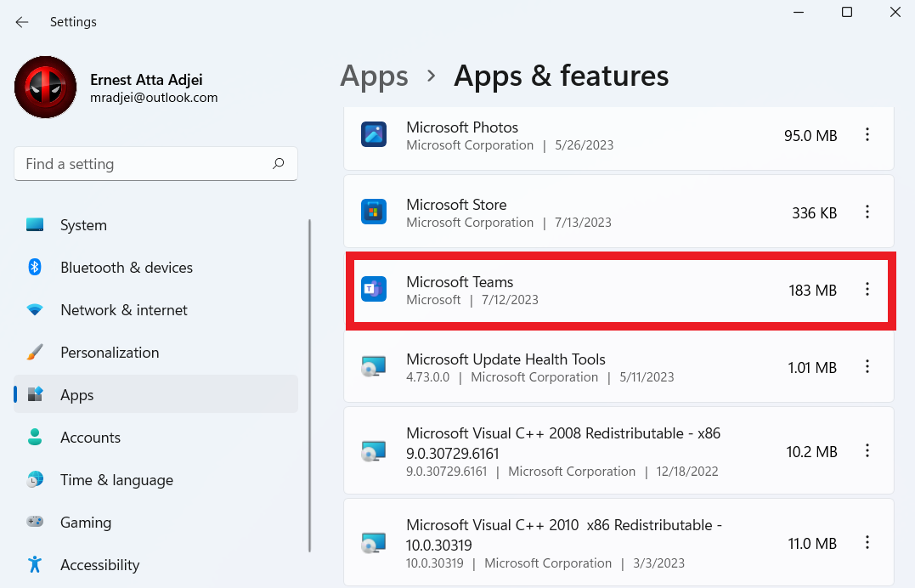Screen dimensions: 915x588
Task: Go back using the back arrow
Action: 22,22
